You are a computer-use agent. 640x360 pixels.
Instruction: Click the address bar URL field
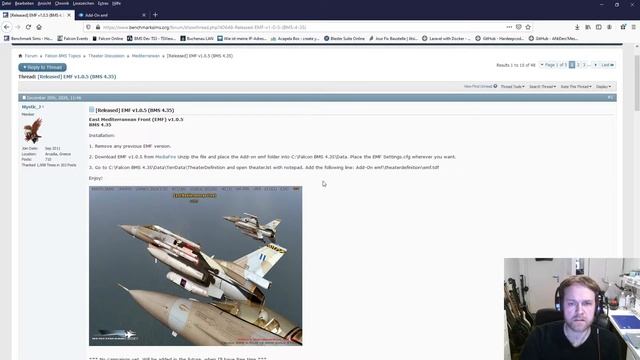(302, 27)
